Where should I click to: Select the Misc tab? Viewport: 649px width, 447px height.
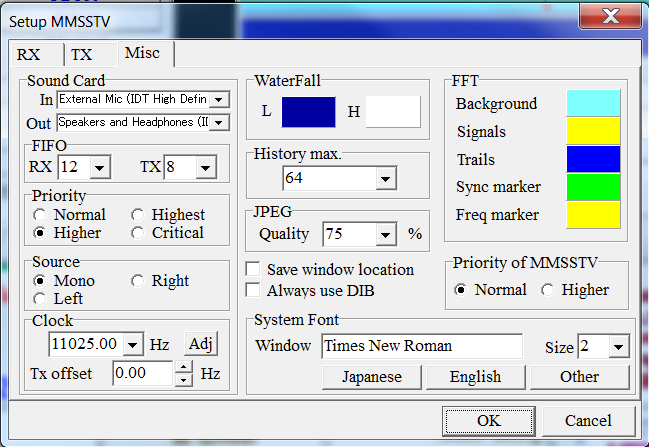(146, 53)
